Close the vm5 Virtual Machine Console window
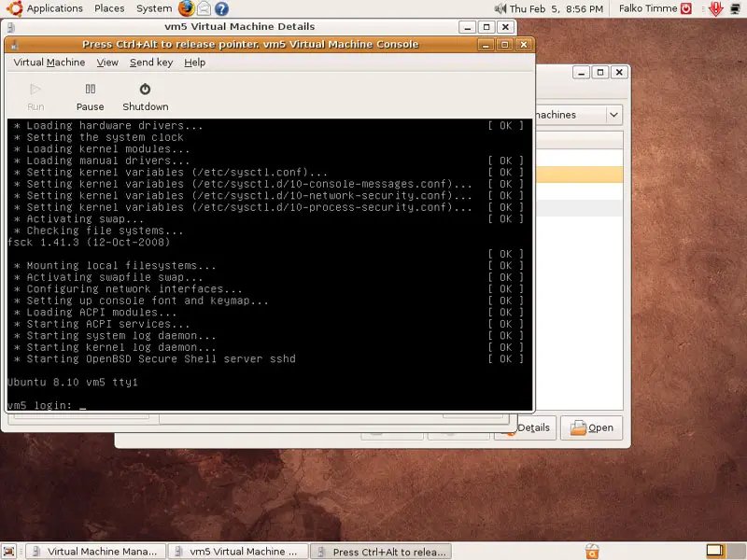 tap(524, 45)
